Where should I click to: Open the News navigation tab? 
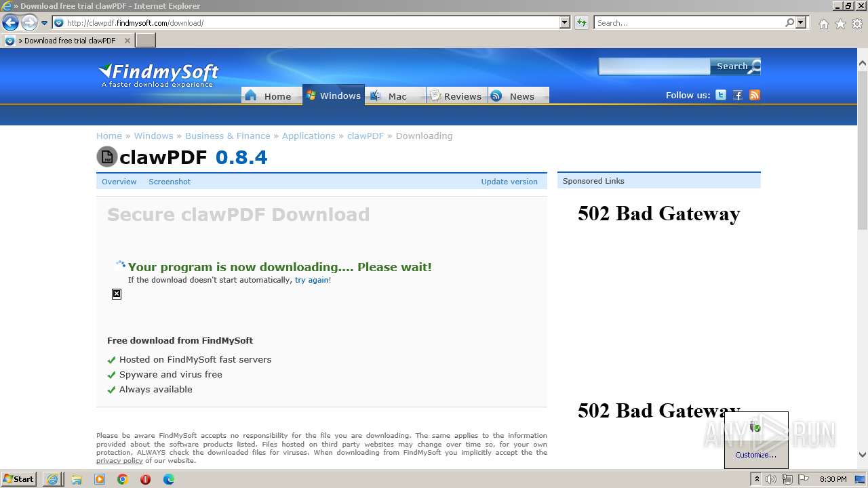[x=518, y=96]
